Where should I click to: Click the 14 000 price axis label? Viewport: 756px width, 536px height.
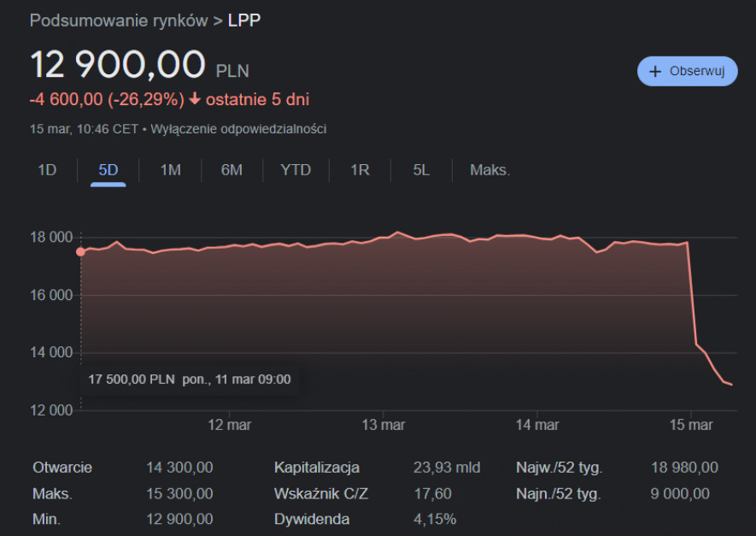(51, 352)
